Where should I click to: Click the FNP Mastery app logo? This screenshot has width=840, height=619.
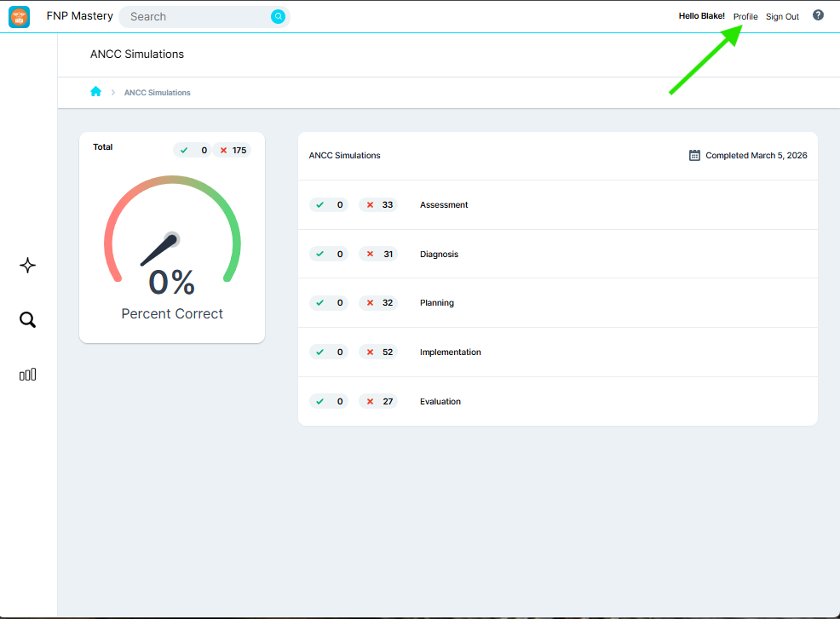[20, 16]
